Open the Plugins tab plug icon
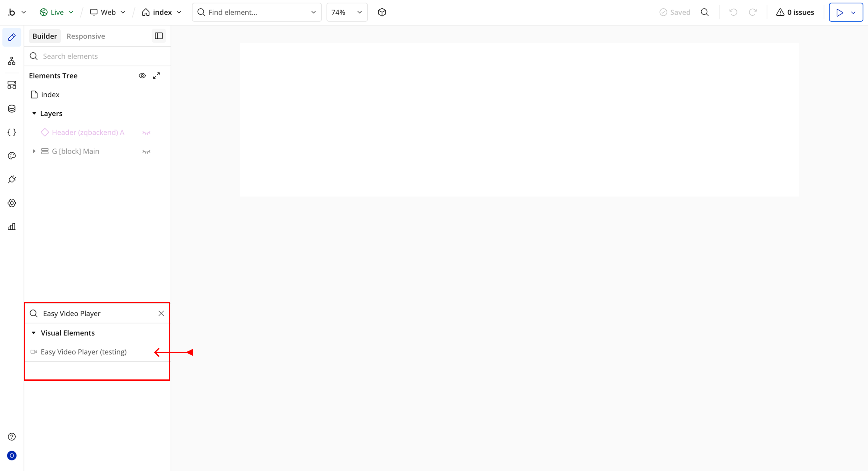Image resolution: width=868 pixels, height=471 pixels. click(x=12, y=179)
